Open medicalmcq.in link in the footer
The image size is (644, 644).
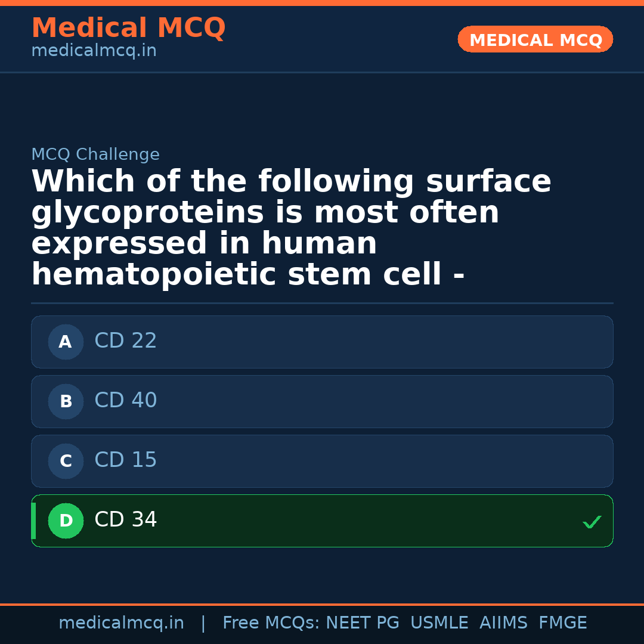pyautogui.click(x=121, y=623)
